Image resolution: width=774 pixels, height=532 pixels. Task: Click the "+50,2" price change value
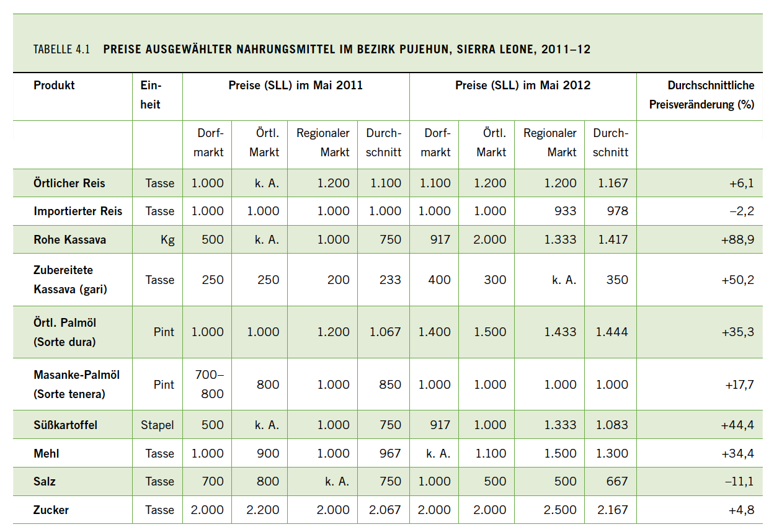click(738, 280)
